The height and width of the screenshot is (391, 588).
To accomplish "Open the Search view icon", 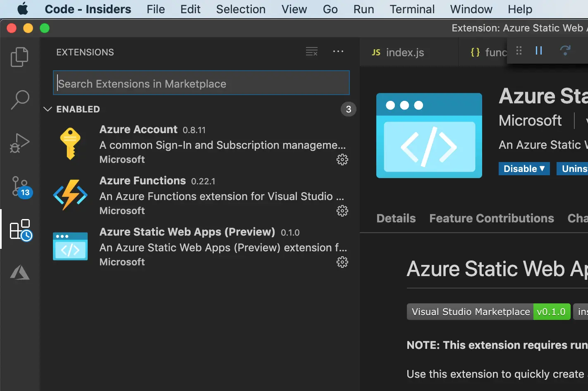I will (x=19, y=100).
